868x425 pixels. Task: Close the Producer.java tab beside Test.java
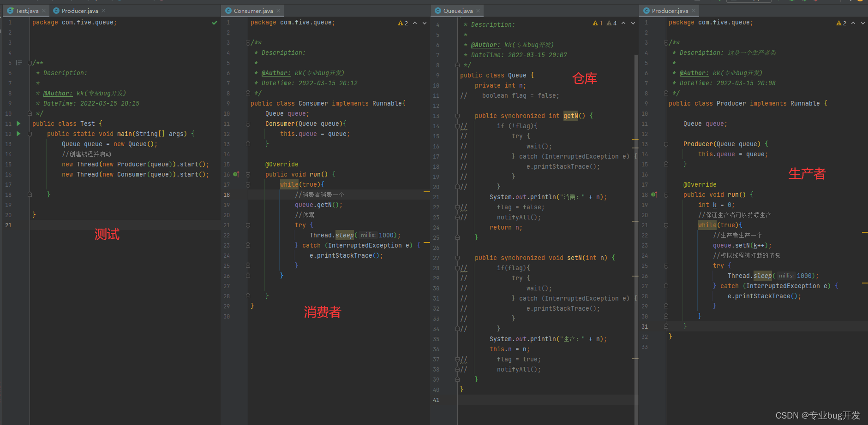coord(103,11)
